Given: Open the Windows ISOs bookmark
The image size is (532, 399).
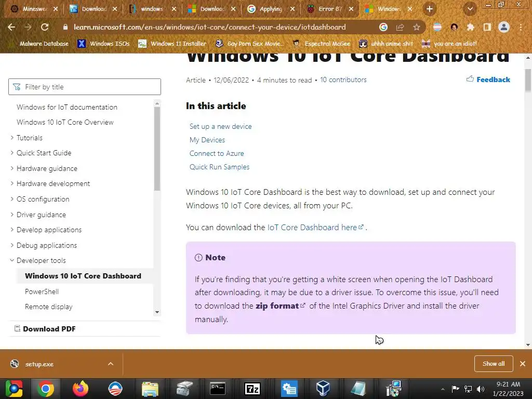Looking at the screenshot, I should click(x=103, y=44).
